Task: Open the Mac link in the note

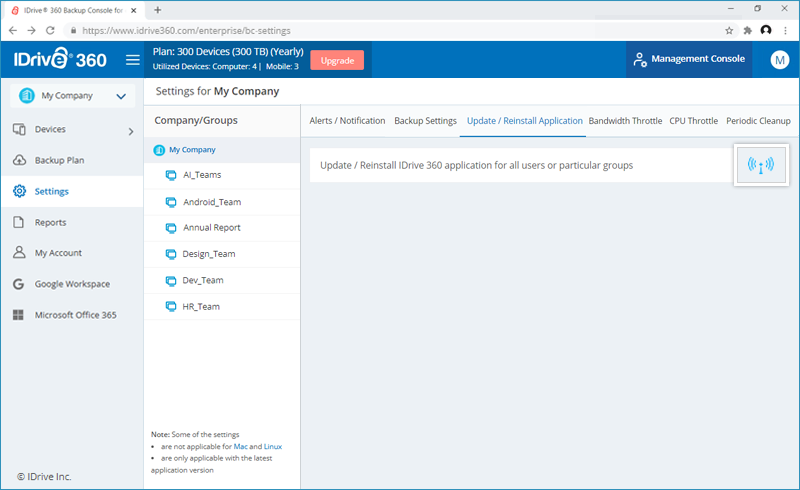Action: pos(240,447)
